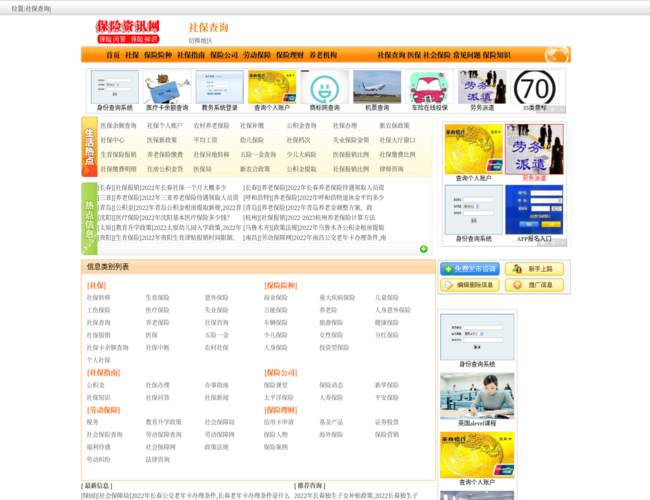Click the 推广信息 button

[x=534, y=285]
